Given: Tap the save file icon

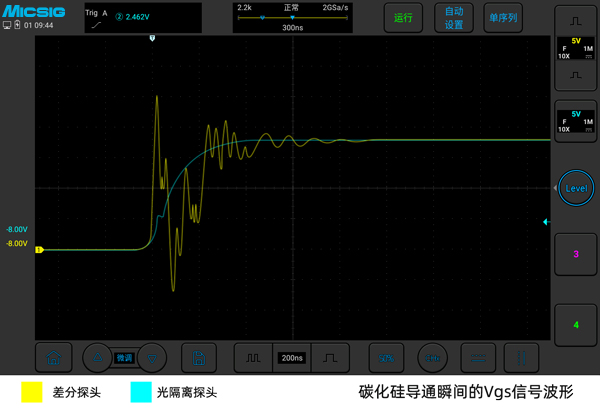Looking at the screenshot, I should tap(200, 357).
